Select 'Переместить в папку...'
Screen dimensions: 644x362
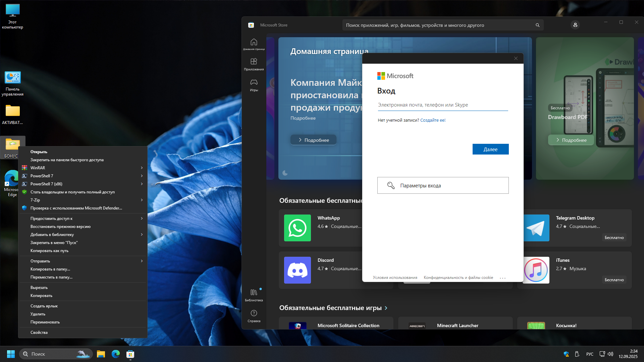(83, 277)
